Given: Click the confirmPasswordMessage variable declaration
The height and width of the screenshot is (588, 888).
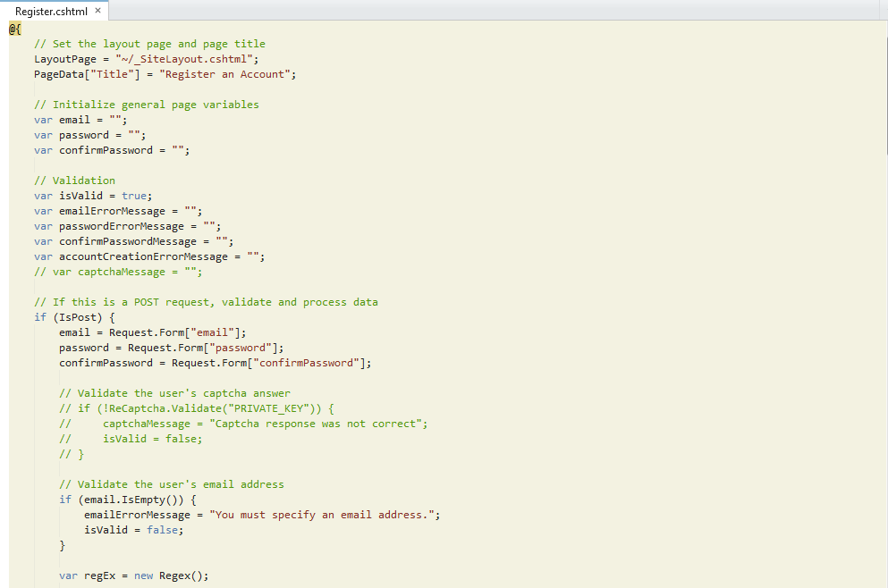Looking at the screenshot, I should (133, 241).
